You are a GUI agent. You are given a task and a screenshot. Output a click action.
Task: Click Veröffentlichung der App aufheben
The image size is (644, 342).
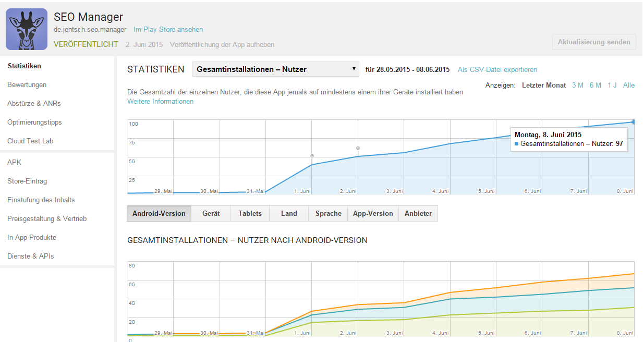click(222, 44)
